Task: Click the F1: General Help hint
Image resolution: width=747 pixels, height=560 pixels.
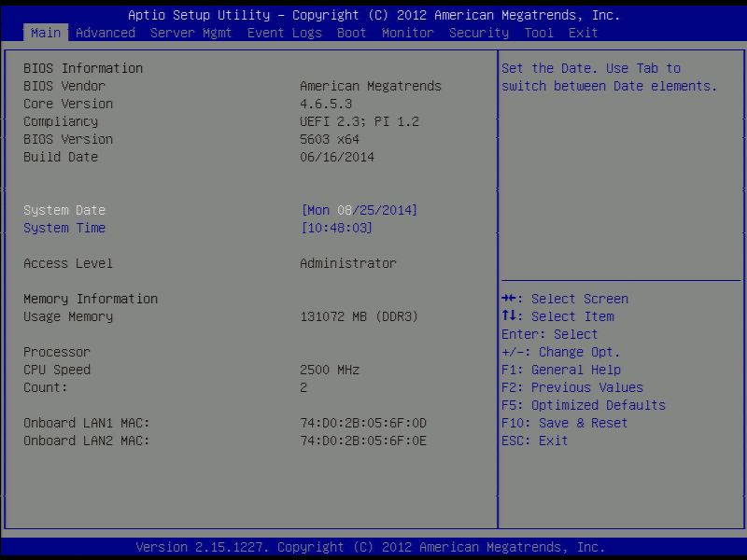Action: click(561, 370)
